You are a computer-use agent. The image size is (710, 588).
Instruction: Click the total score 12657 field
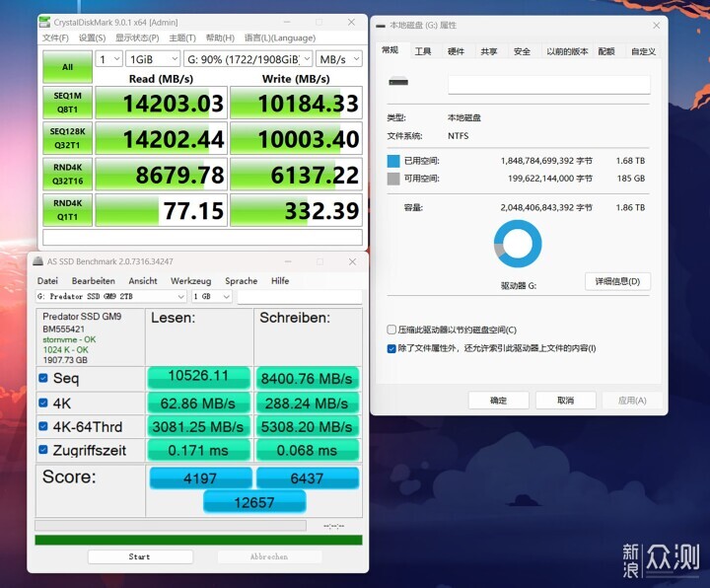254,502
